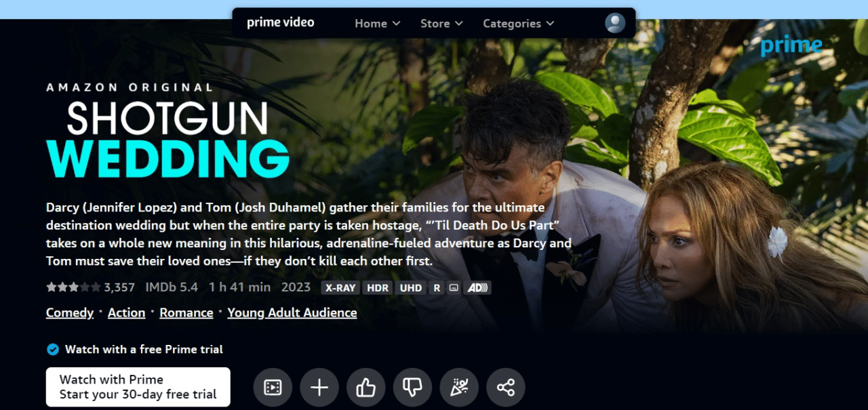Viewport: 868px width, 410px height.
Task: Add Shotgun Wedding to watchlist
Action: (319, 388)
